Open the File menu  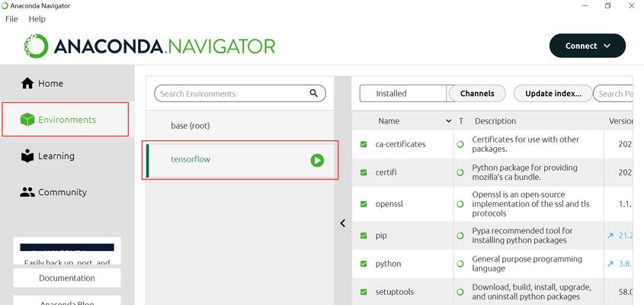point(11,19)
